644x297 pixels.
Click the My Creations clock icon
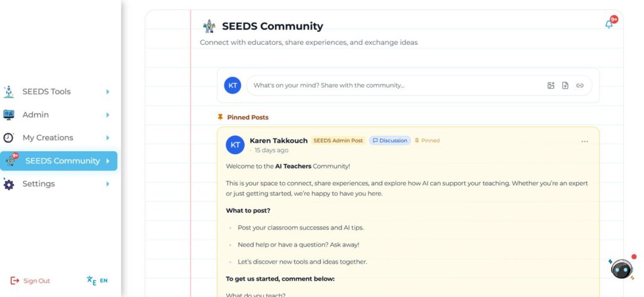pyautogui.click(x=9, y=138)
